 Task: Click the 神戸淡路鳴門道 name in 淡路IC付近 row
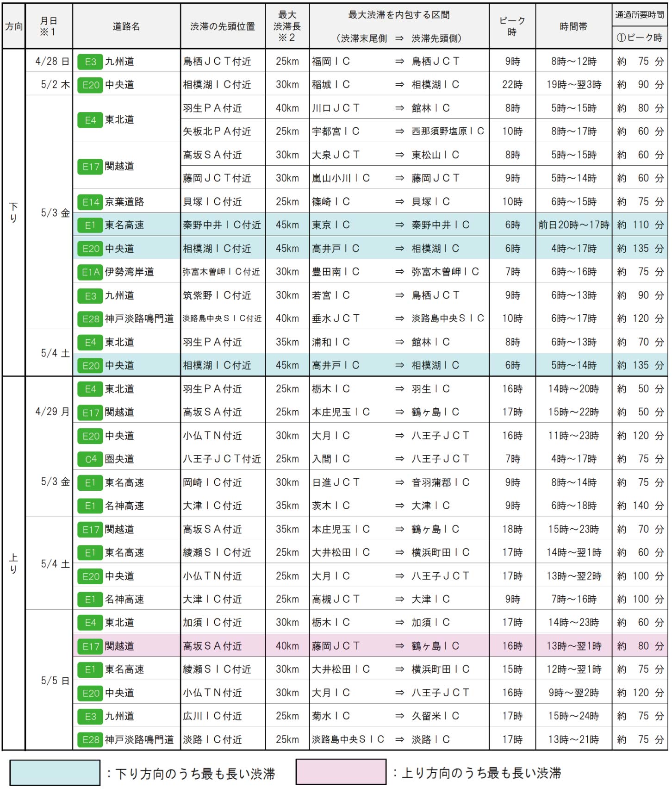139,740
